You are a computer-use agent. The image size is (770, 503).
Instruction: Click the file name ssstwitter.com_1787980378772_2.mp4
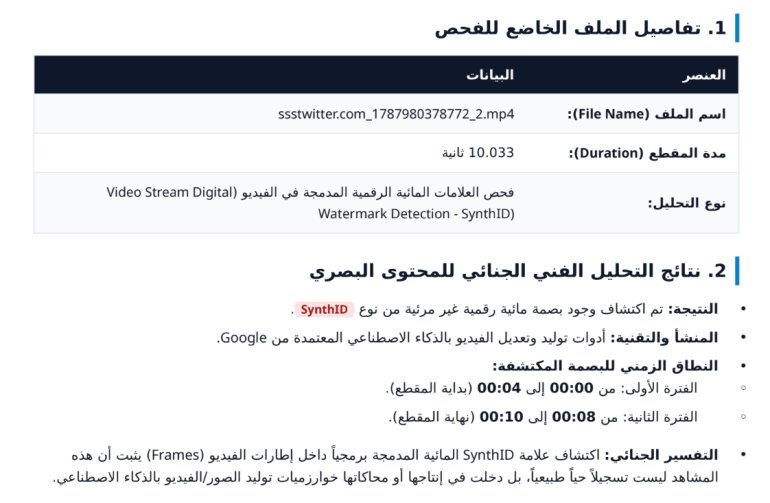click(396, 114)
